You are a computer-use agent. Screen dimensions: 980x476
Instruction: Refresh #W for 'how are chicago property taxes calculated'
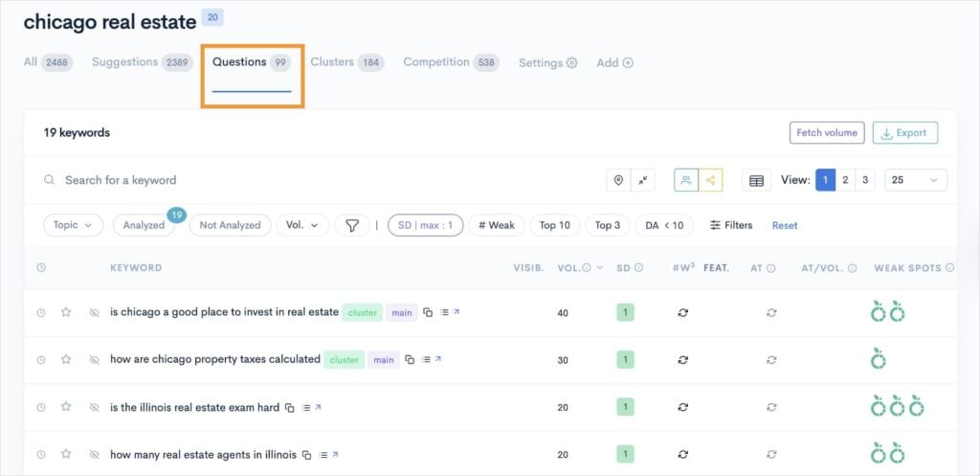[x=682, y=360]
